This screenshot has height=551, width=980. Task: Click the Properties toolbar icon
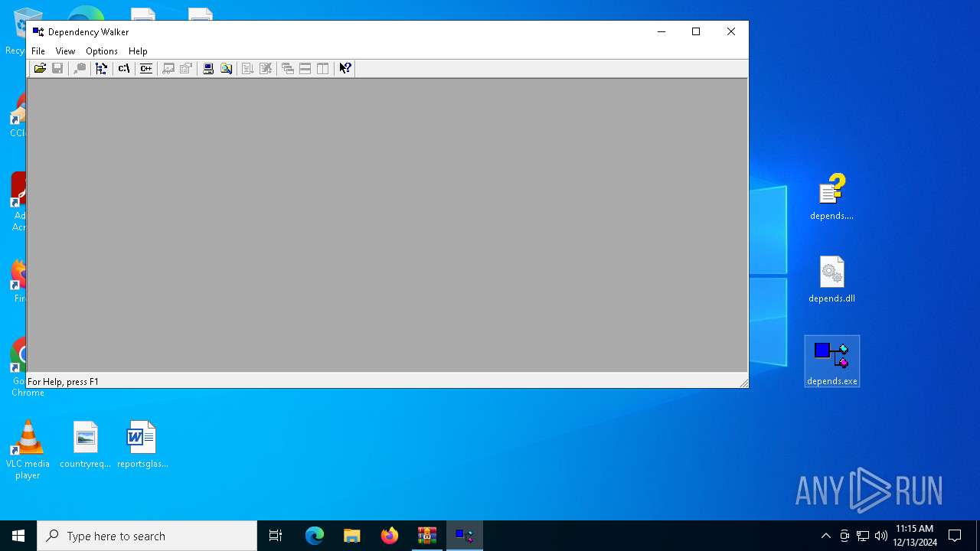pyautogui.click(x=185, y=68)
